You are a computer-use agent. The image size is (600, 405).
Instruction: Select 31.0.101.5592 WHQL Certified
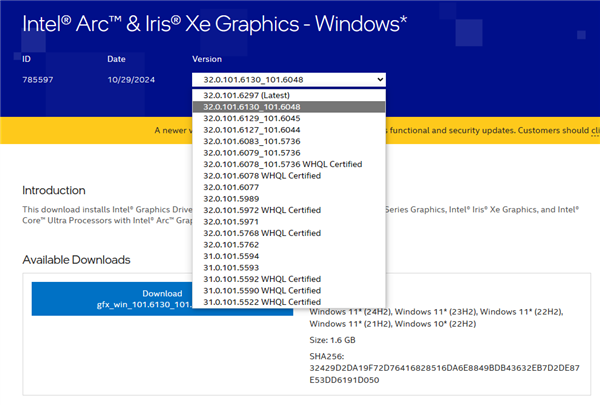[261, 279]
